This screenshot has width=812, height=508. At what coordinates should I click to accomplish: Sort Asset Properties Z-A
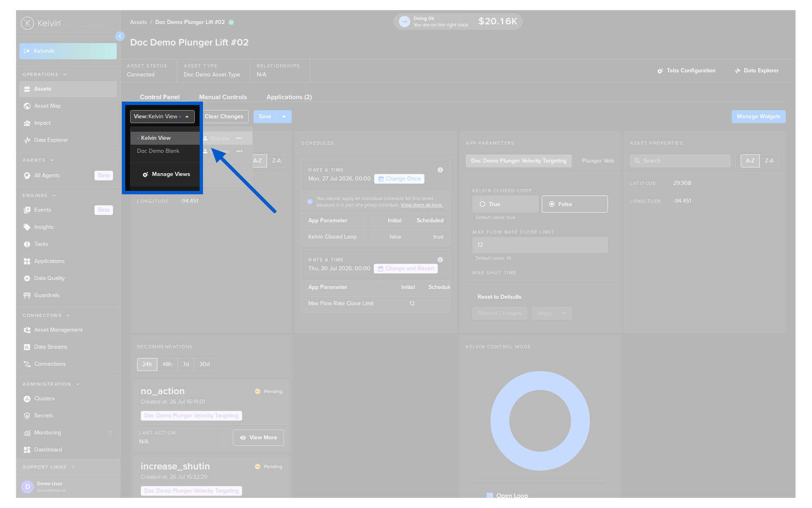pyautogui.click(x=769, y=161)
